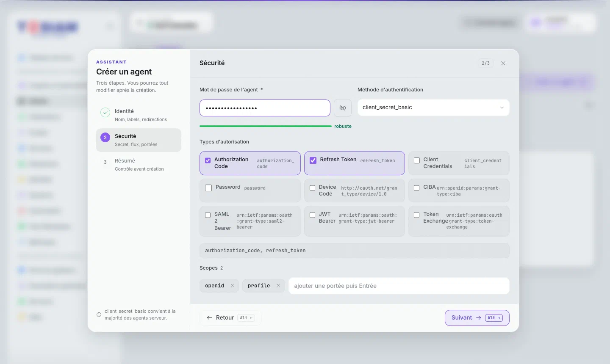Screen dimensions: 610x364
Task: Click the password strength bar labeled robuste
Action: click(266, 126)
